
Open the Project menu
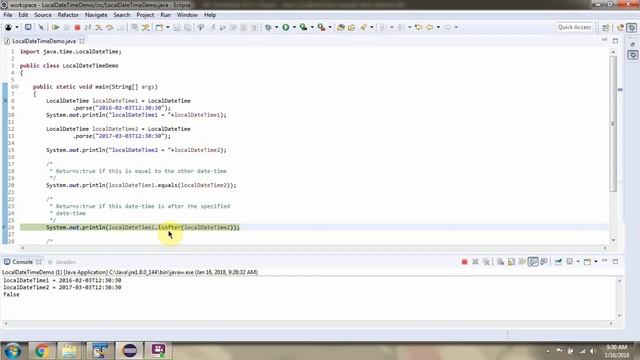point(145,15)
